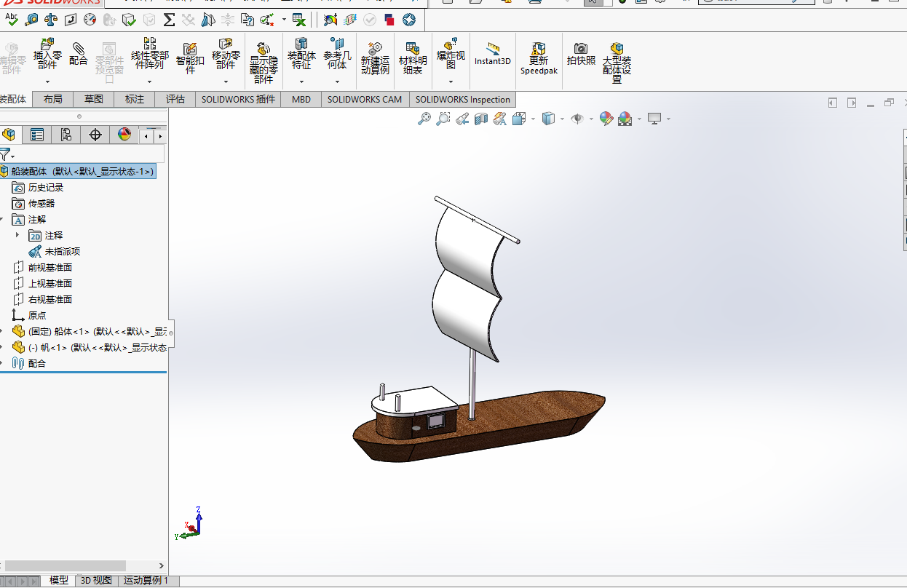Expand the Move Component dropdown arrow
This screenshot has width=907, height=588.
tap(226, 80)
